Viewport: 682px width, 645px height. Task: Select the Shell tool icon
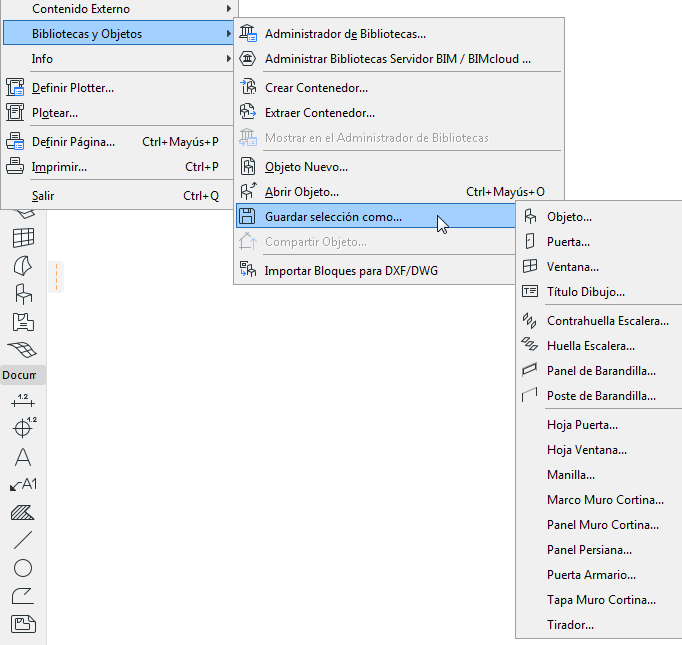click(23, 266)
